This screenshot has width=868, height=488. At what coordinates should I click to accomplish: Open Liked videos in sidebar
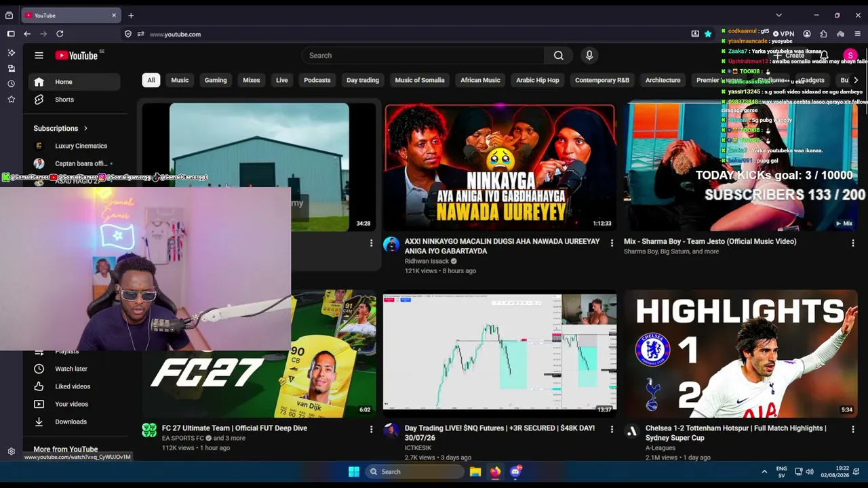(75, 386)
